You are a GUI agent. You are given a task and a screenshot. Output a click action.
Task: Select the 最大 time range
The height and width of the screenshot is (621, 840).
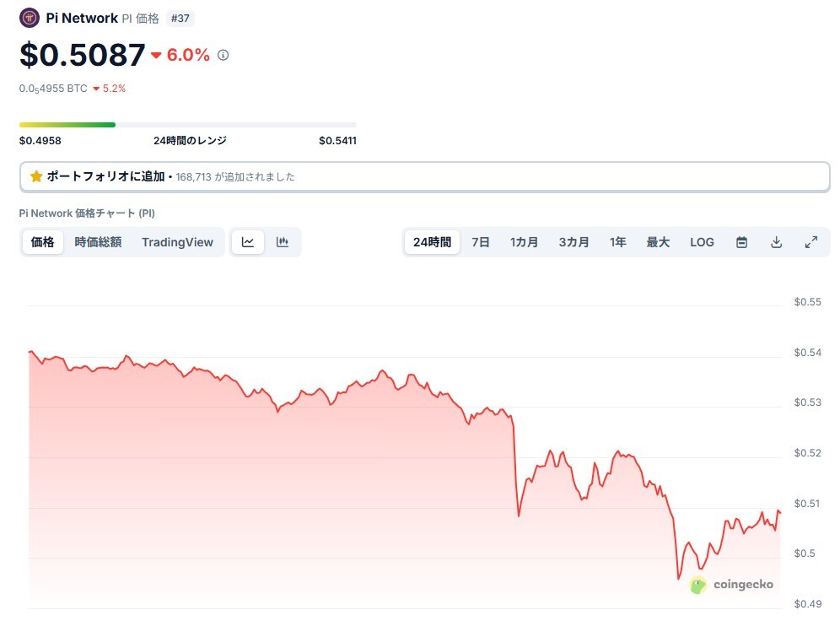pos(658,242)
